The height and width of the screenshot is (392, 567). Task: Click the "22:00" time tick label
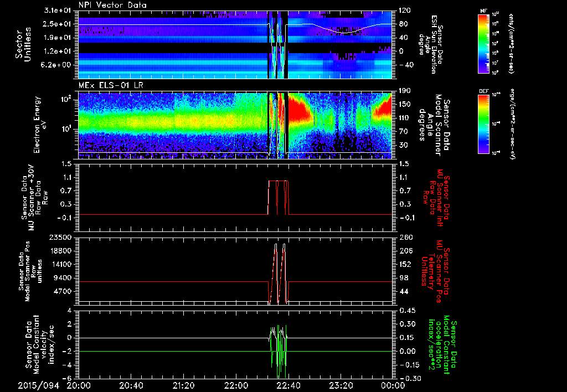click(236, 385)
